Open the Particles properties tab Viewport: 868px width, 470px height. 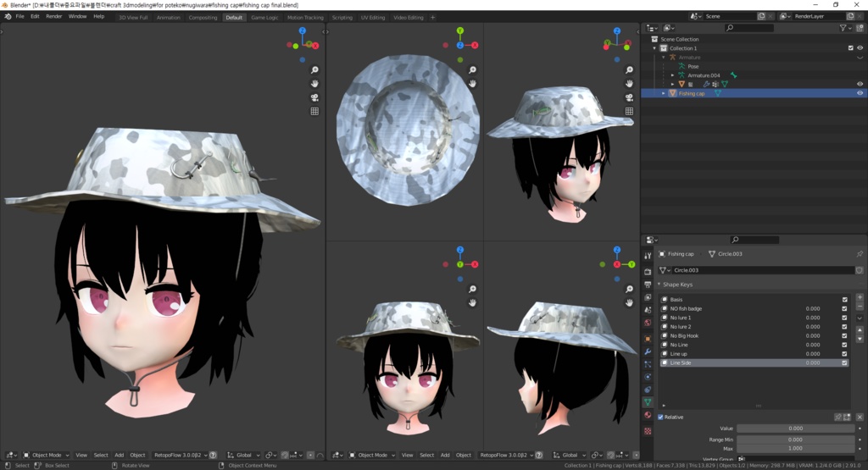pos(648,364)
